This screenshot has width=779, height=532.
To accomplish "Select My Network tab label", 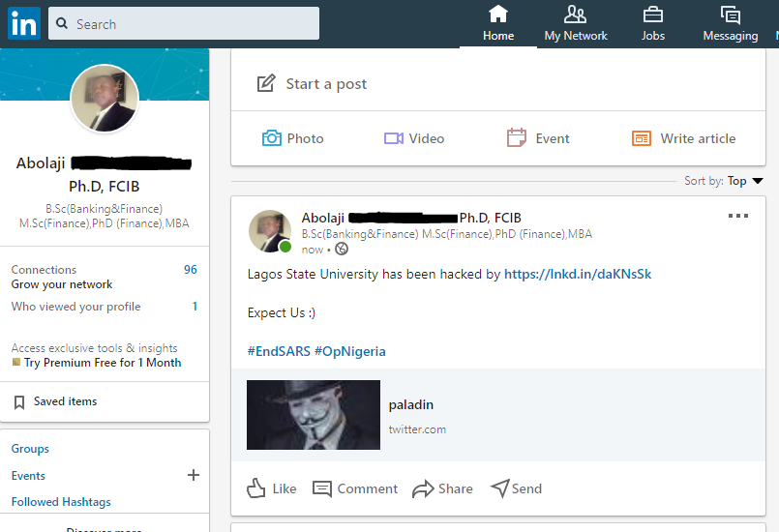I will pyautogui.click(x=576, y=36).
